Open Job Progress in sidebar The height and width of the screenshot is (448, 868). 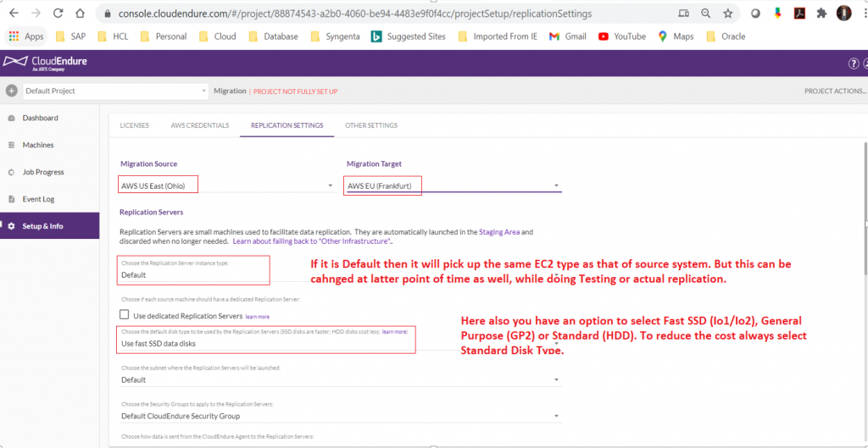coord(42,172)
